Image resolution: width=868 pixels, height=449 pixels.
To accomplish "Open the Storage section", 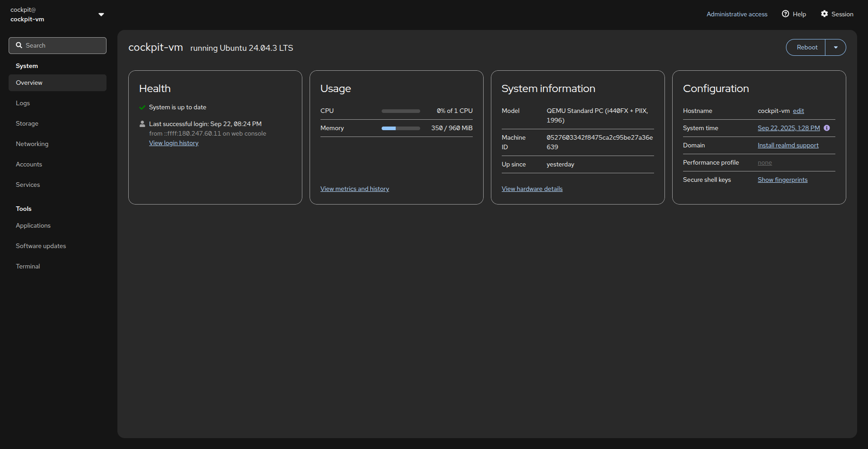I will 58,123.
